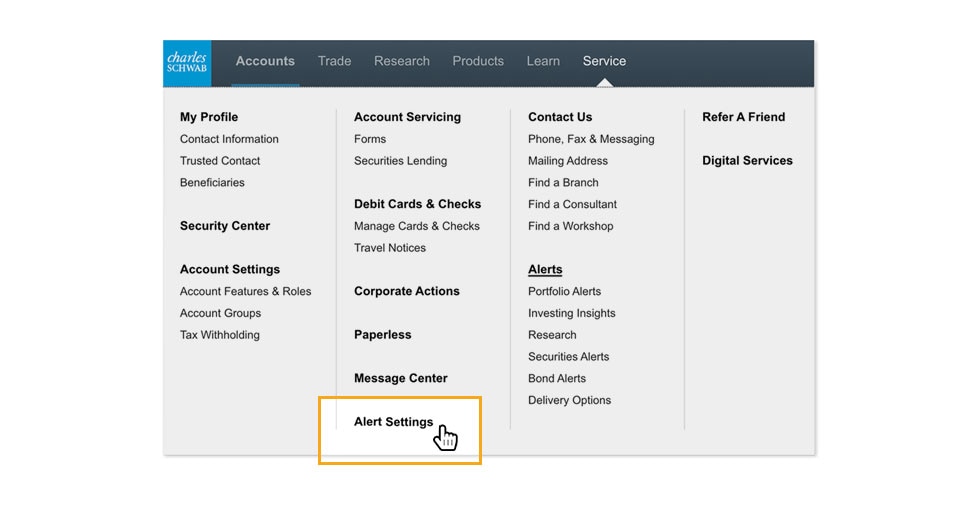Open the Learn tab
Image resolution: width=963 pixels, height=515 pixels.
point(543,61)
